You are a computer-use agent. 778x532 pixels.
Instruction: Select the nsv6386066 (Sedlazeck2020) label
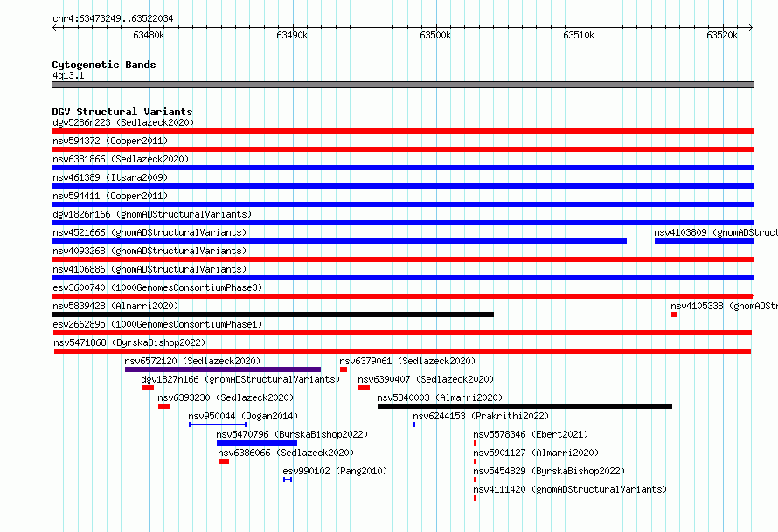point(286,453)
